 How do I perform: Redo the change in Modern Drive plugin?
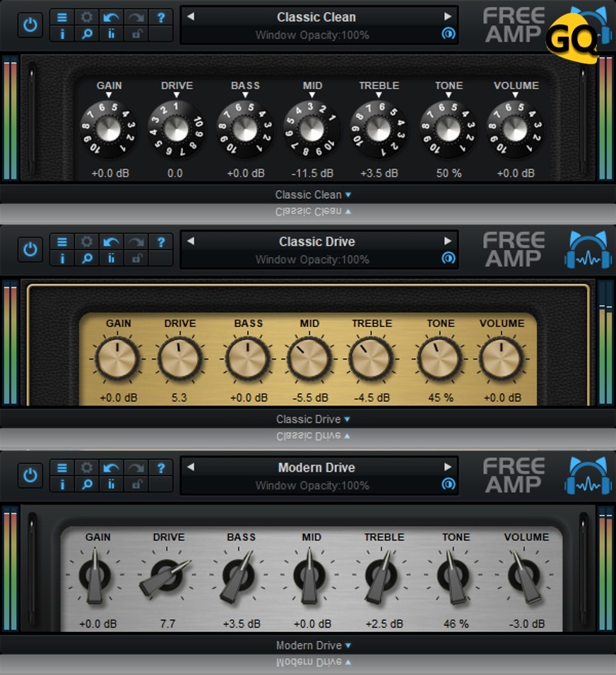pyautogui.click(x=136, y=468)
